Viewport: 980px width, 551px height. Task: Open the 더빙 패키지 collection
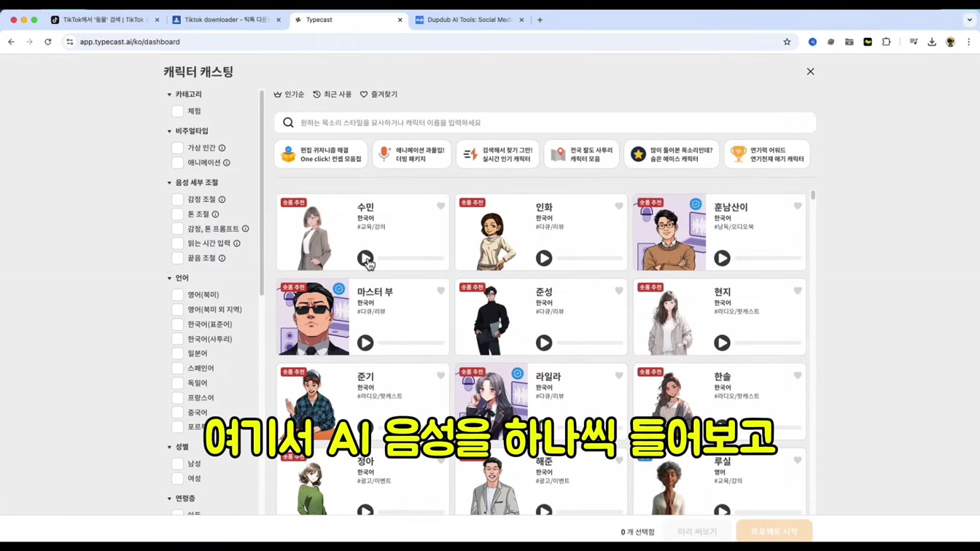(412, 155)
